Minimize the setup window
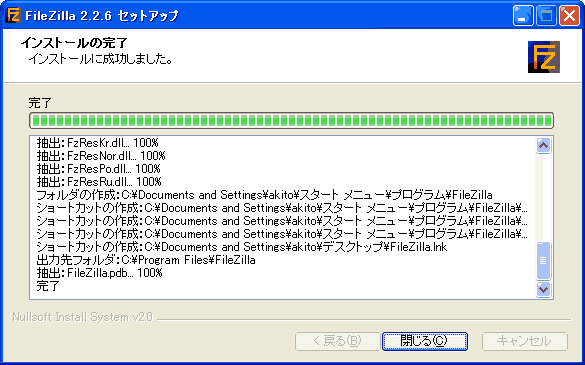 coord(523,16)
